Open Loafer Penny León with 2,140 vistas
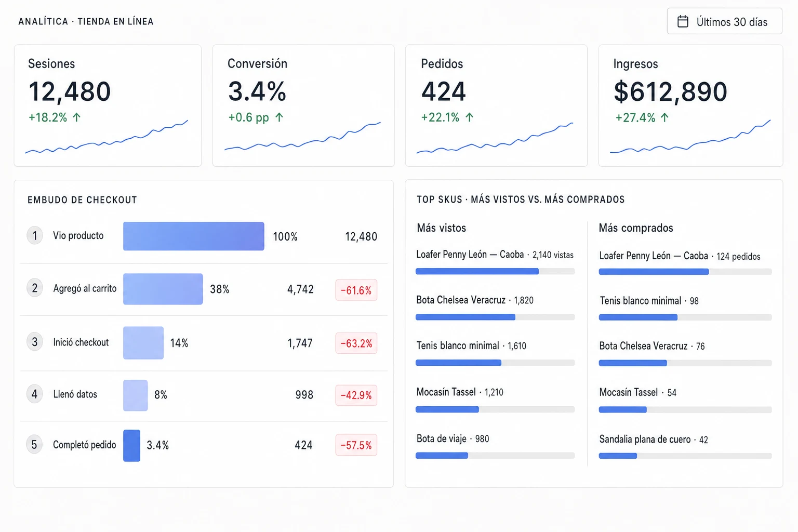Viewport: 798px width, 532px height. pyautogui.click(x=495, y=255)
